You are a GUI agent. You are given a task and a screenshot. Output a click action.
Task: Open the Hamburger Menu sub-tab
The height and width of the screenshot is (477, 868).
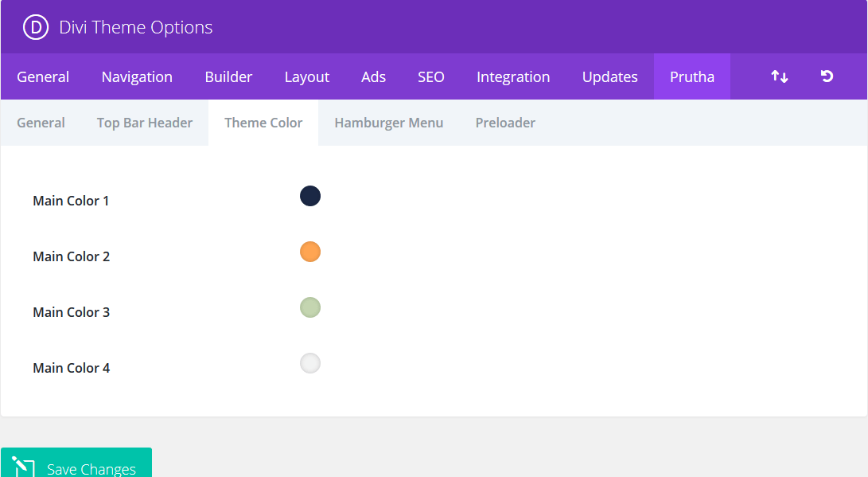click(388, 123)
